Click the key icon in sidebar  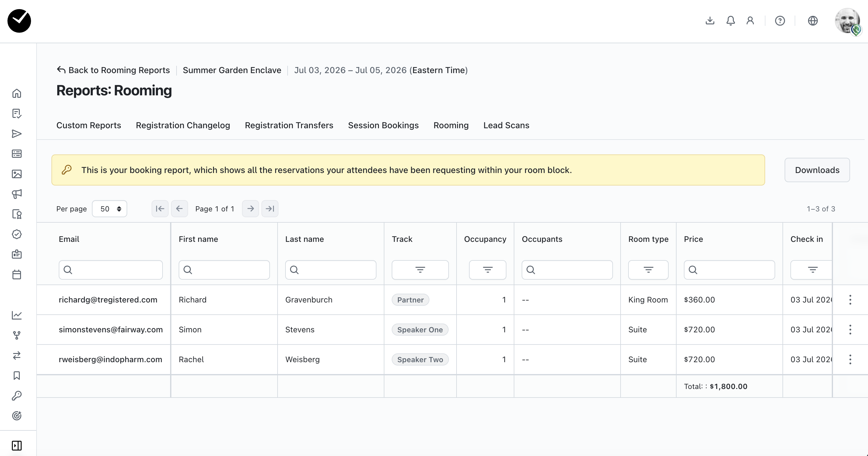(16, 396)
